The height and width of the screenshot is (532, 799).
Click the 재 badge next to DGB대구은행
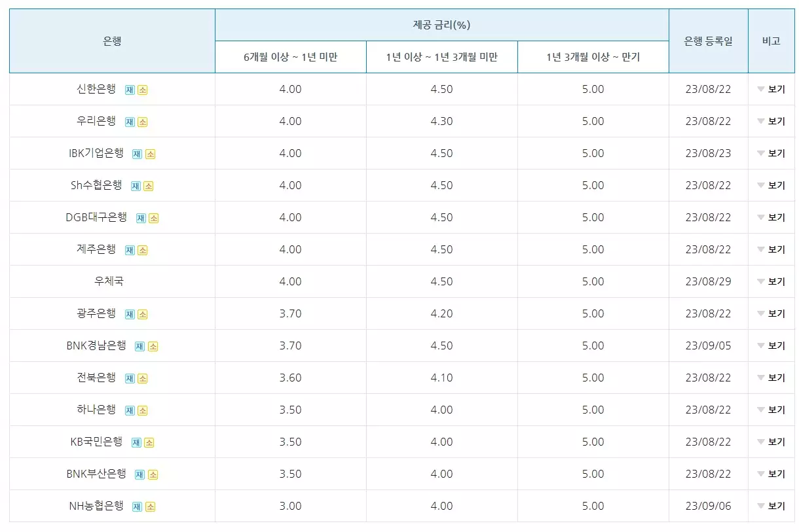coord(141,218)
